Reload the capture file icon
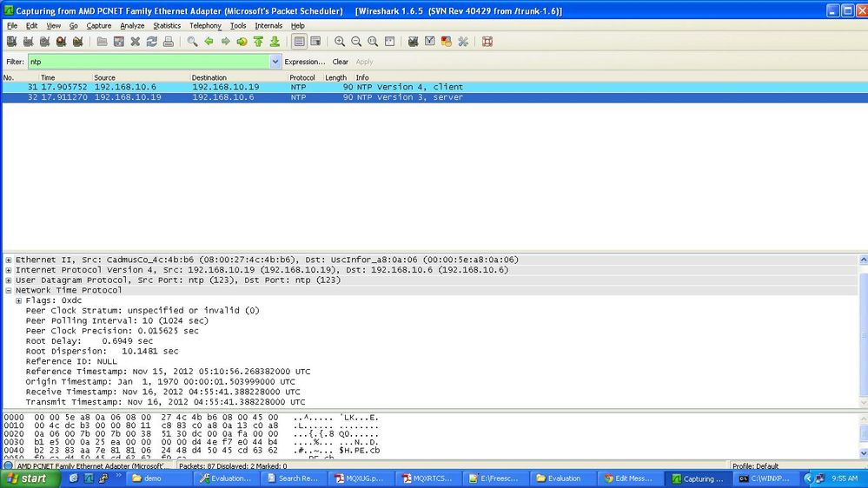This screenshot has width=868, height=488. pyautogui.click(x=152, y=42)
